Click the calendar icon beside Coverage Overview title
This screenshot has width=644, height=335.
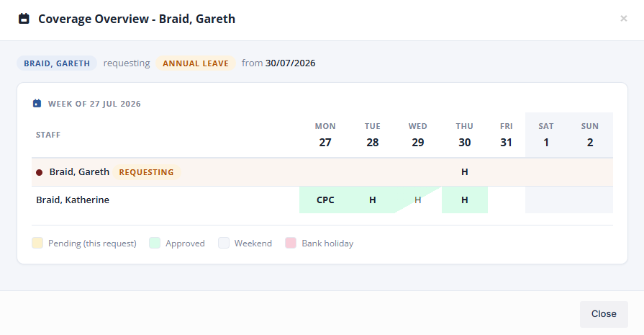pyautogui.click(x=24, y=19)
